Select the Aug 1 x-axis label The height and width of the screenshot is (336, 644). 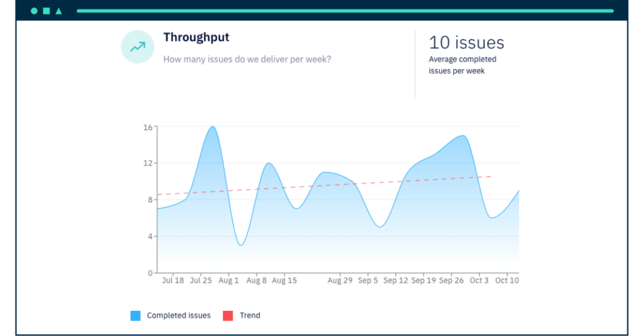point(228,281)
